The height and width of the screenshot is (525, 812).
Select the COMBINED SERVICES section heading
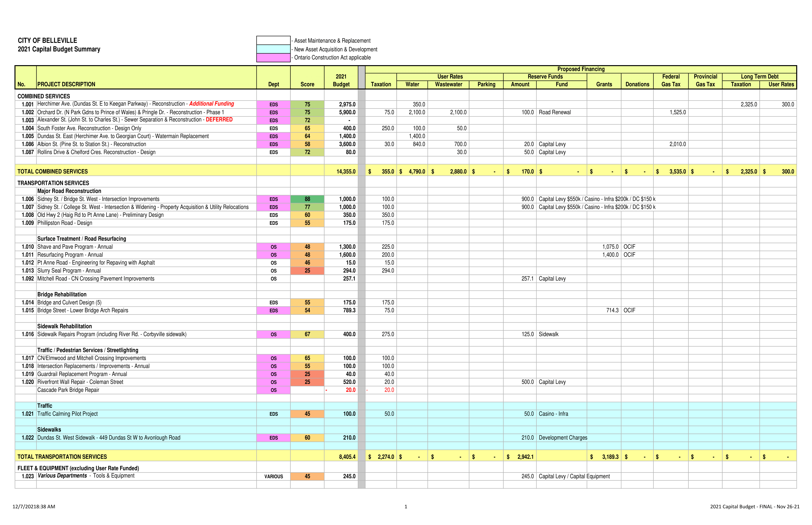tap(44, 96)
